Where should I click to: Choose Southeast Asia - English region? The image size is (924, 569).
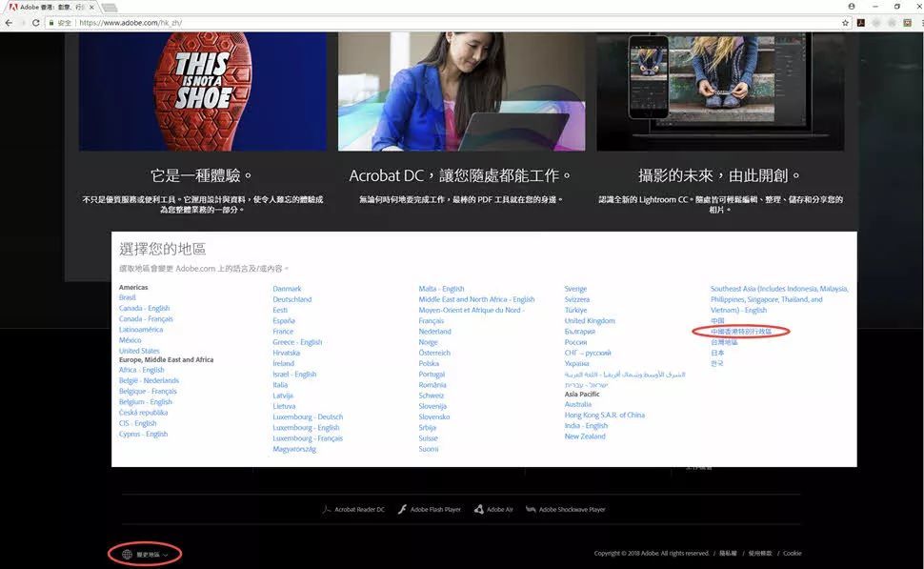tap(779, 299)
